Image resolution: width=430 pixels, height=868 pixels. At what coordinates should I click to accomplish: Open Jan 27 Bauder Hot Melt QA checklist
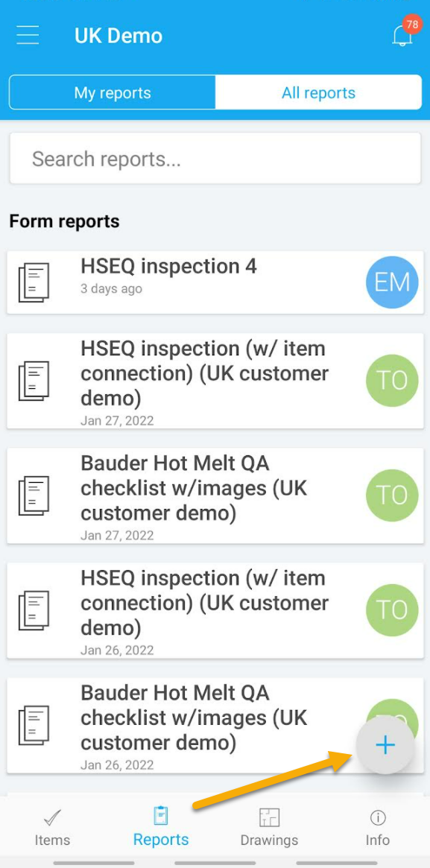(x=215, y=495)
